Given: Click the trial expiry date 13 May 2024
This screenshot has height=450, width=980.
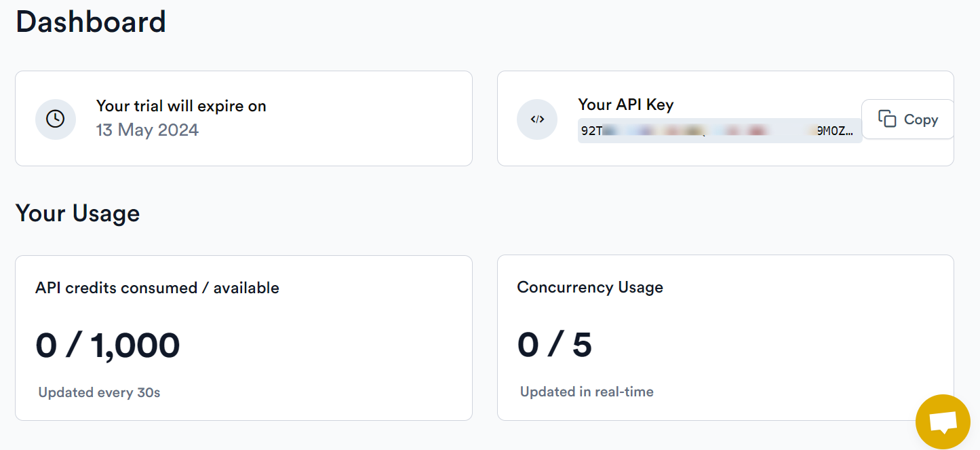Looking at the screenshot, I should tap(146, 130).
